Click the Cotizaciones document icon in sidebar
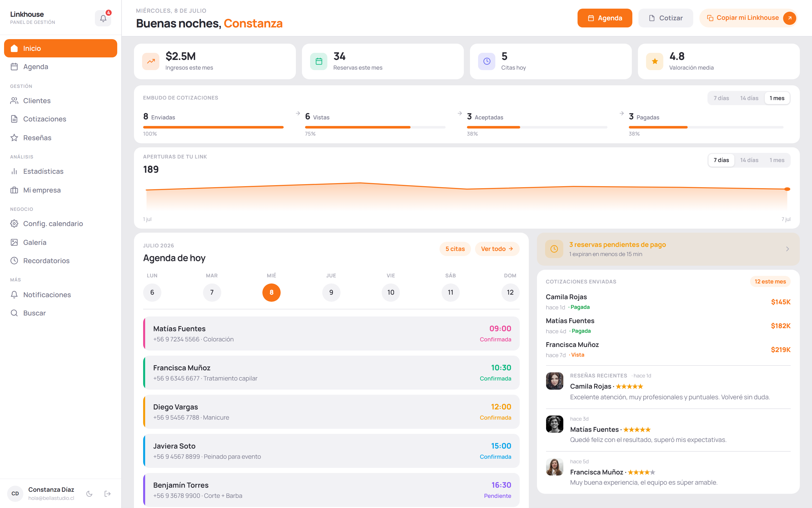Viewport: 812px width, 508px height. [14, 119]
